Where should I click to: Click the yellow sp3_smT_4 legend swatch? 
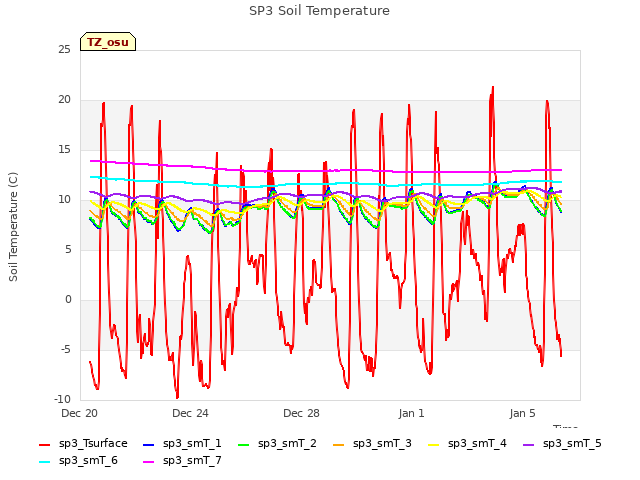tap(433, 444)
